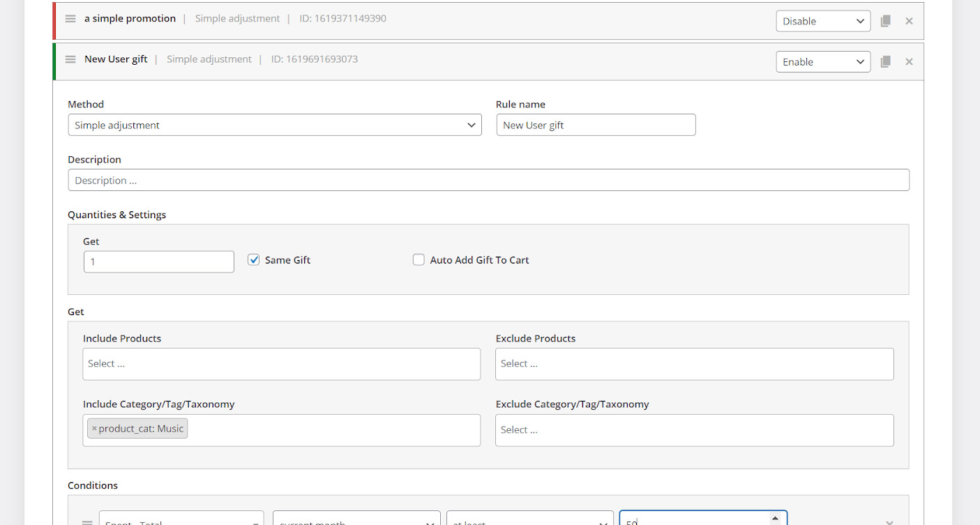Remove product_cat: Music tag
Viewport: 980px width, 525px height.
(94, 429)
